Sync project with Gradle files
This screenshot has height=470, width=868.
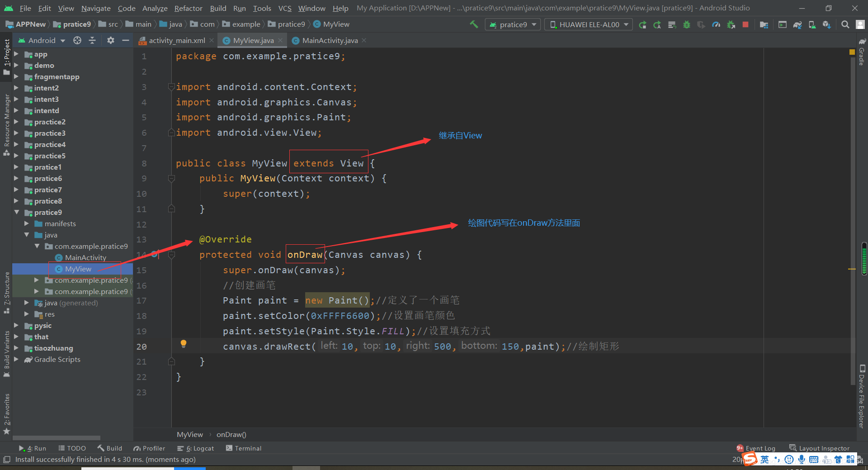coord(797,24)
